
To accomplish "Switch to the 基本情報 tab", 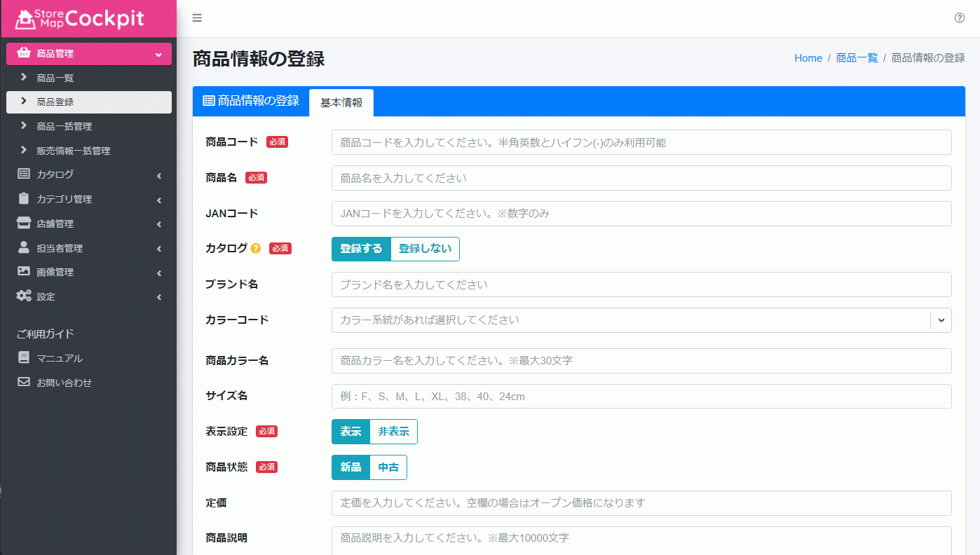I will 341,102.
